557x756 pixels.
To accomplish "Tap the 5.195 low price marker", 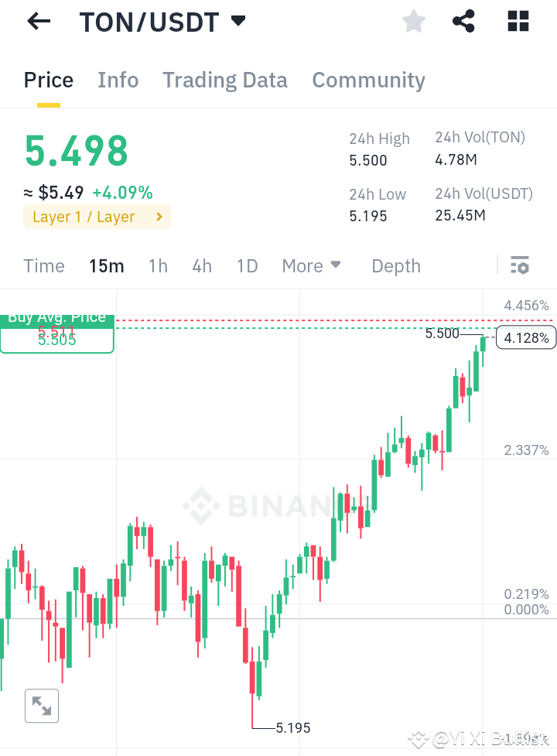I will click(292, 728).
